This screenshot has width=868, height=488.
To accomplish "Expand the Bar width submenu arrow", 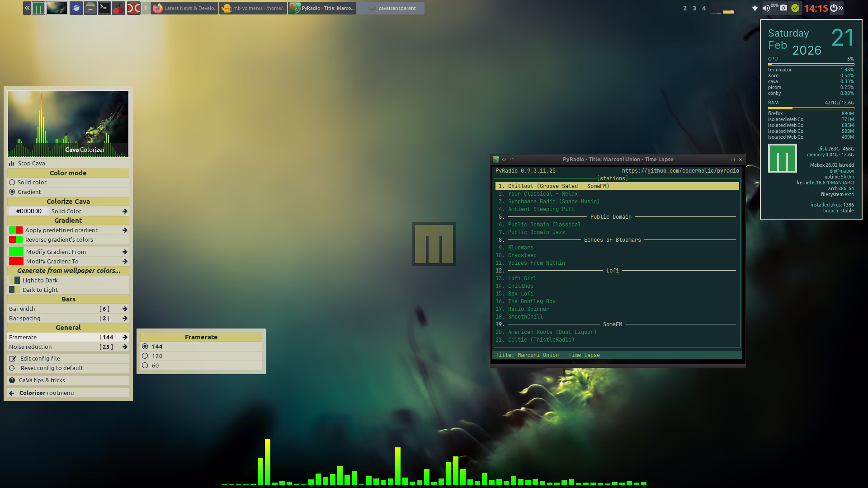I will click(125, 309).
